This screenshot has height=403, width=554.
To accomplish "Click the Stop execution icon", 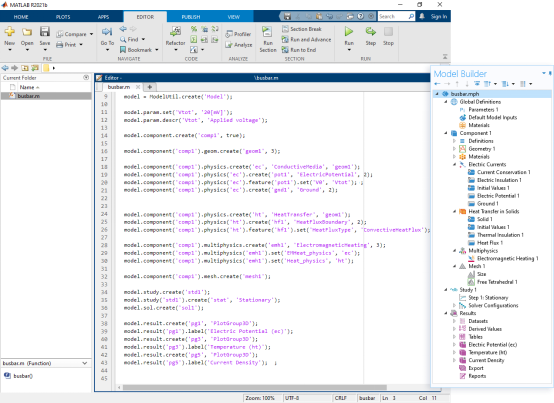I will tap(388, 32).
